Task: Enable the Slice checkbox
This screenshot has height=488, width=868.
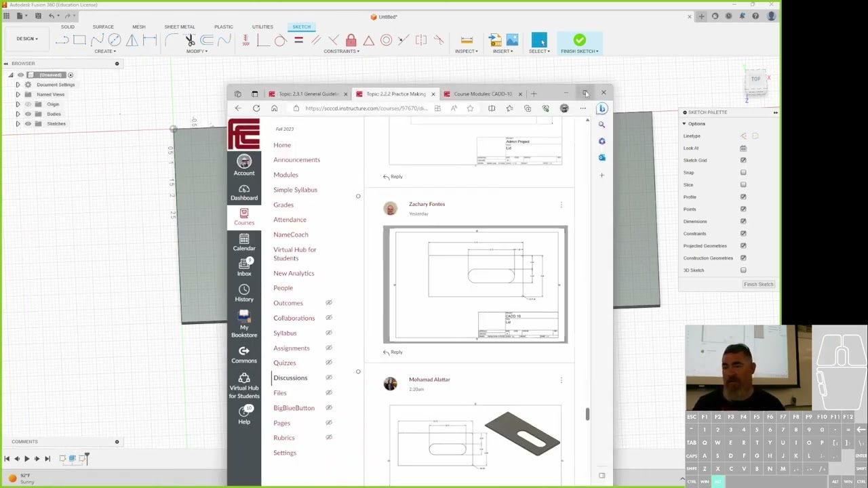Action: point(743,184)
